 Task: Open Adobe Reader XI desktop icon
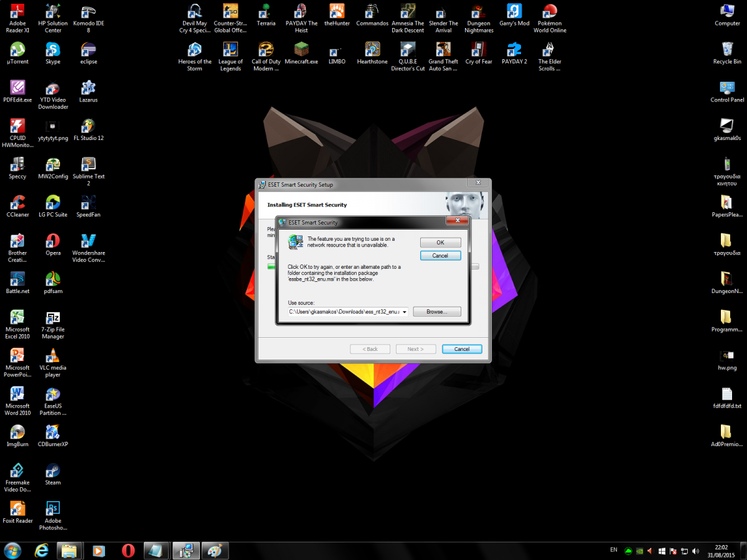(17, 19)
